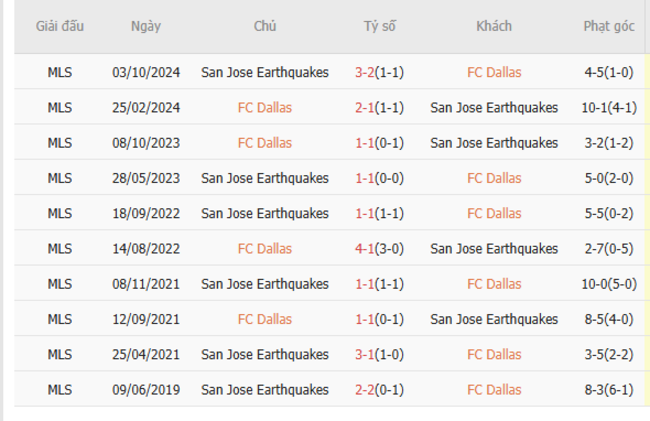Select San Jose Earthquakes in the 09/06/2019 row

(x=265, y=389)
